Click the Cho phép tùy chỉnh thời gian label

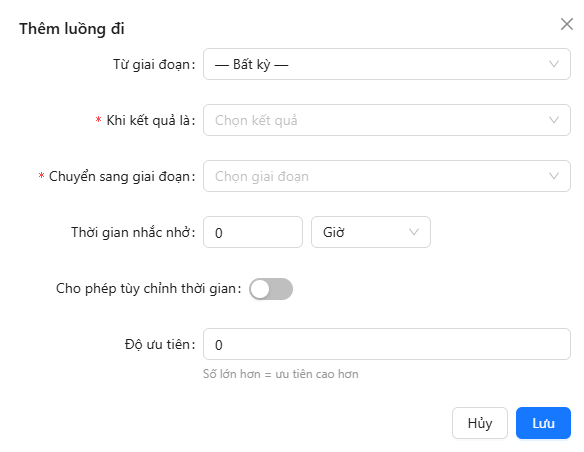click(x=148, y=289)
